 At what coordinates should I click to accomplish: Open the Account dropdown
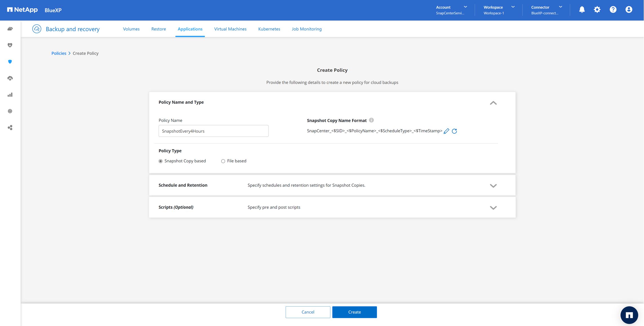coord(451,10)
